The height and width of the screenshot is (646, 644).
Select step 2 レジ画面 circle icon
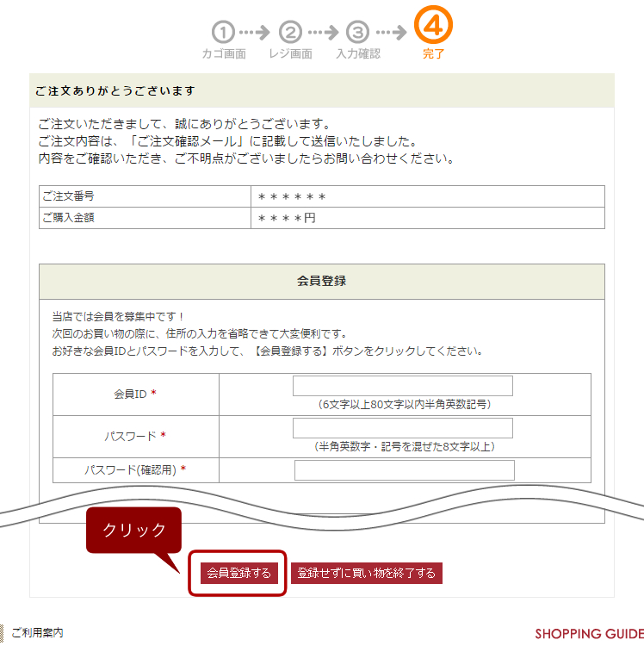pyautogui.click(x=290, y=32)
